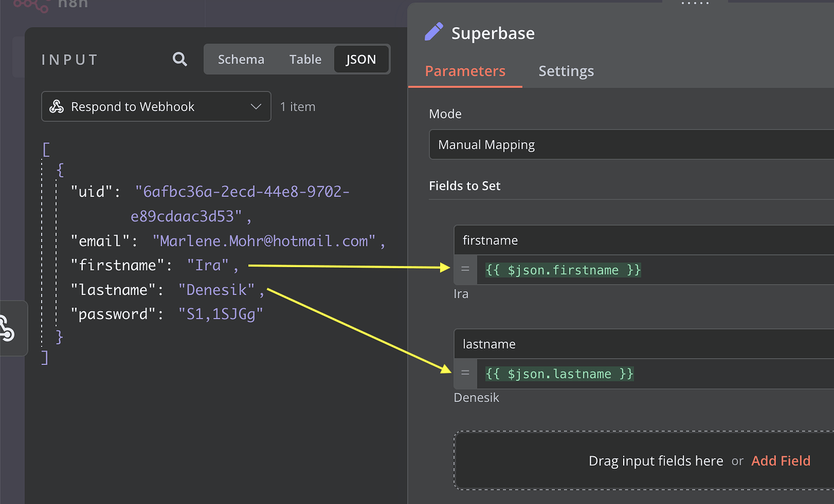Switch to the Schema tab

241,59
